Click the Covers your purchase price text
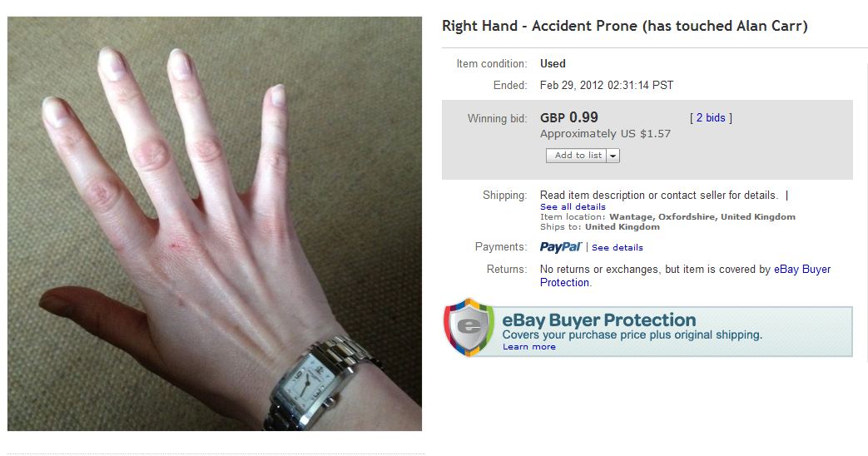Viewport: 868px width, 456px height. [x=632, y=335]
